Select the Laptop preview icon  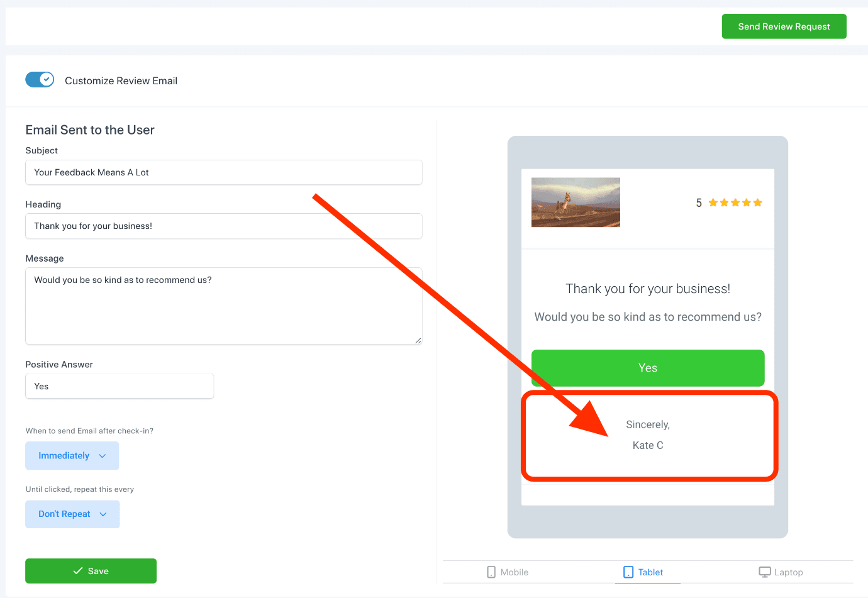764,572
